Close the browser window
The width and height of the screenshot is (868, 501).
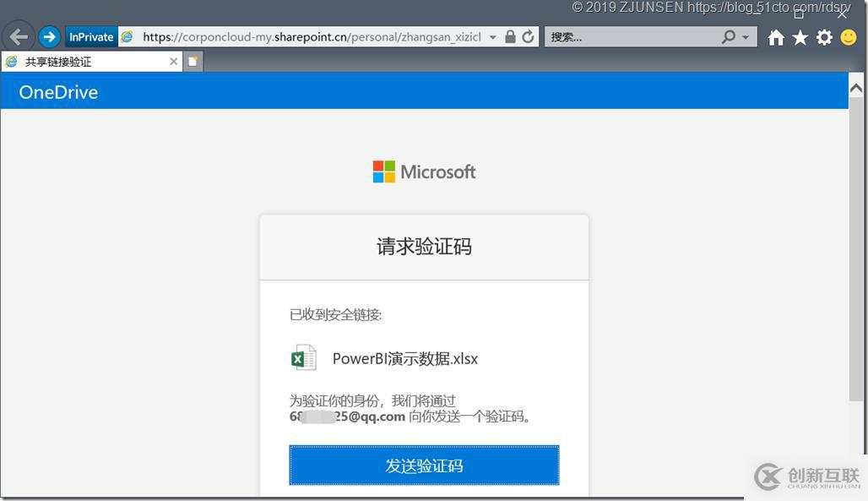(842, 14)
